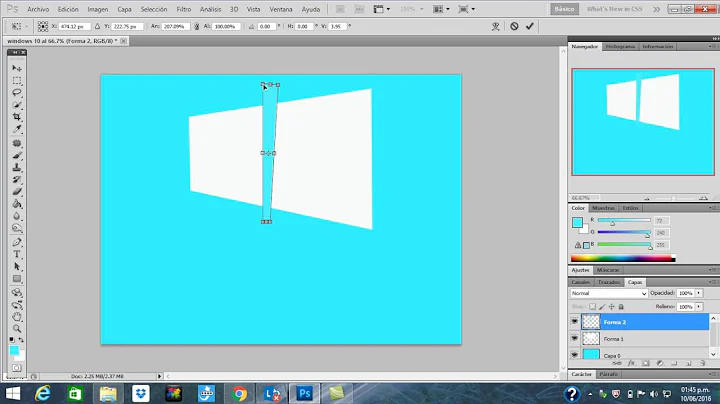Select the Rectangle shape tool
This screenshot has height=404, width=720.
pyautogui.click(x=17, y=279)
